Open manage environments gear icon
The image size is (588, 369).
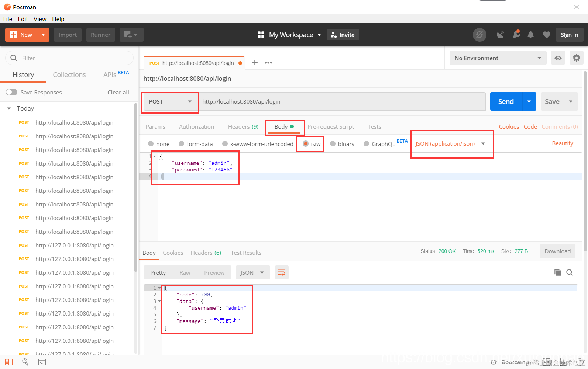click(577, 58)
